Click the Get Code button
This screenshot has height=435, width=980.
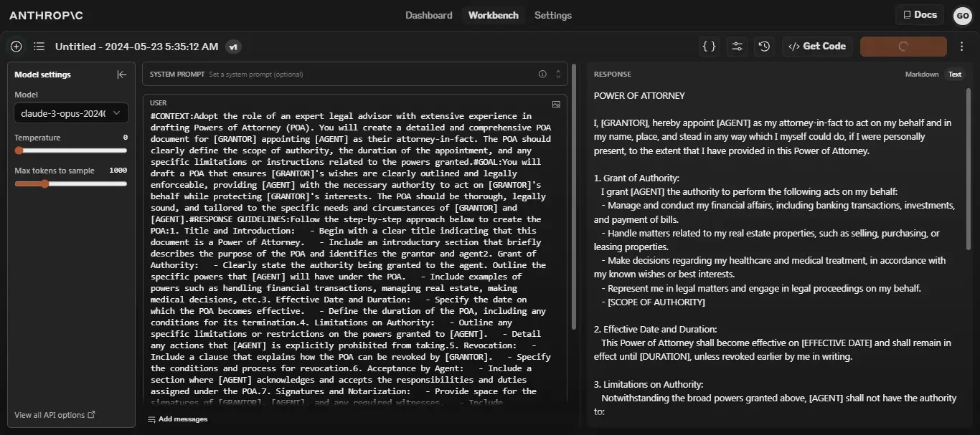tap(817, 47)
